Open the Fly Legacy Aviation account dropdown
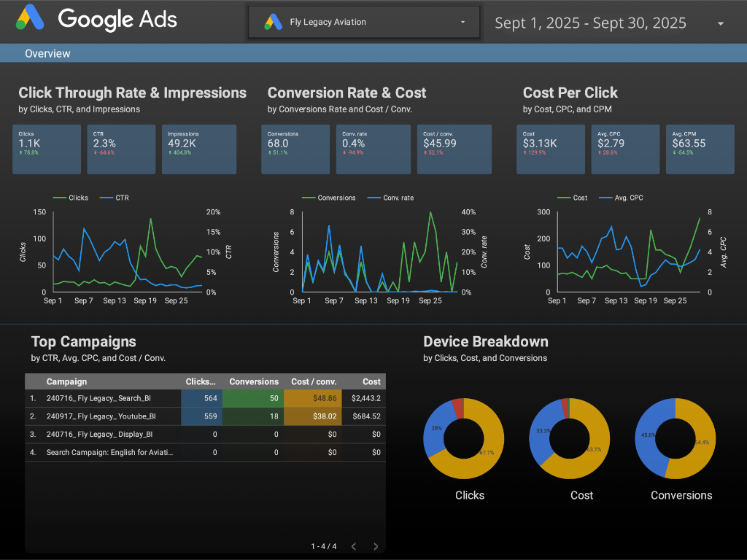747x560 pixels. (x=364, y=22)
